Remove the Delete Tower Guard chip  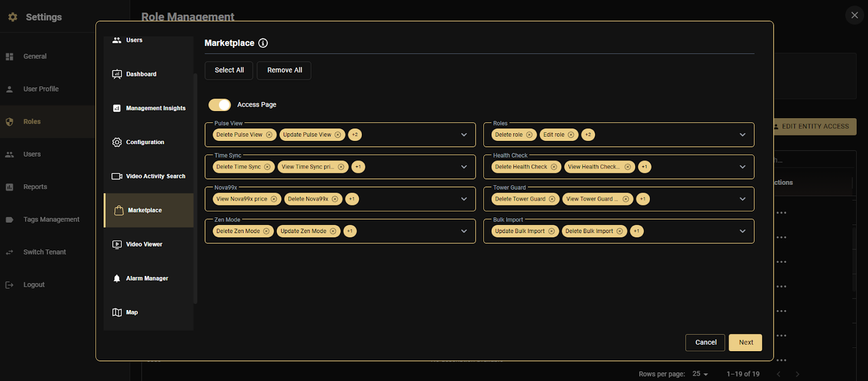pos(552,199)
